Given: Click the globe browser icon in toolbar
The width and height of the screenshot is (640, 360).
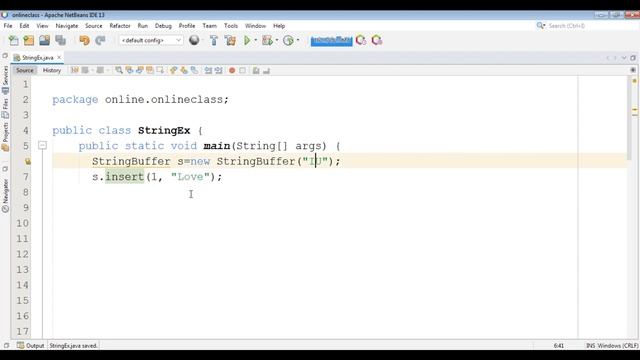Looking at the screenshot, I should pos(194,40).
